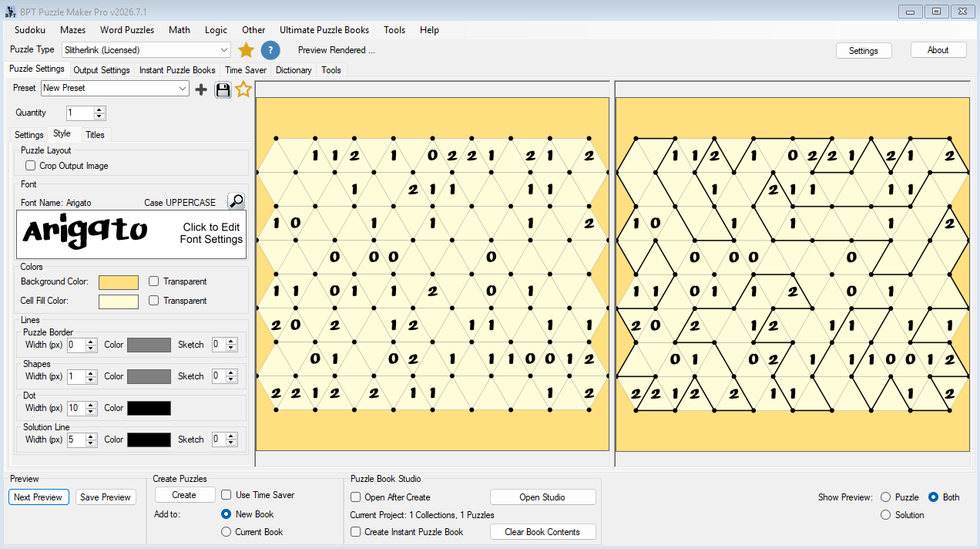Adjust Shapes Sketch stepper
Image resolution: width=980 pixels, height=549 pixels.
click(x=232, y=377)
